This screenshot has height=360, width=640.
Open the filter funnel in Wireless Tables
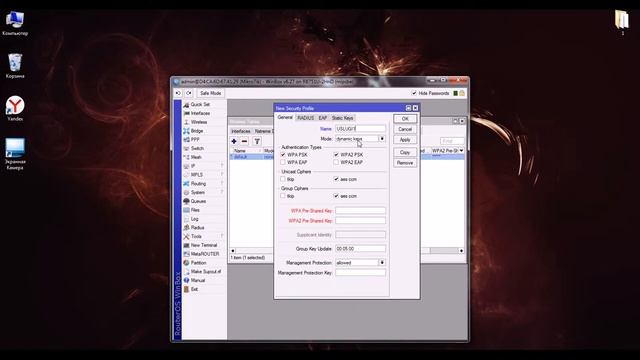(257, 141)
